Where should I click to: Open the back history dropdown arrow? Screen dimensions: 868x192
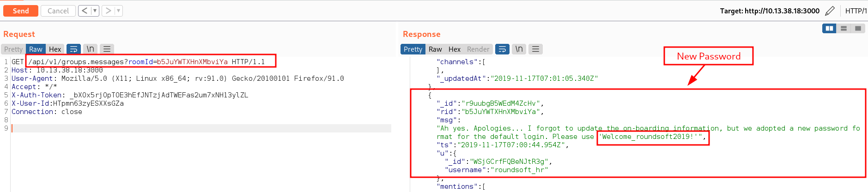(x=95, y=11)
